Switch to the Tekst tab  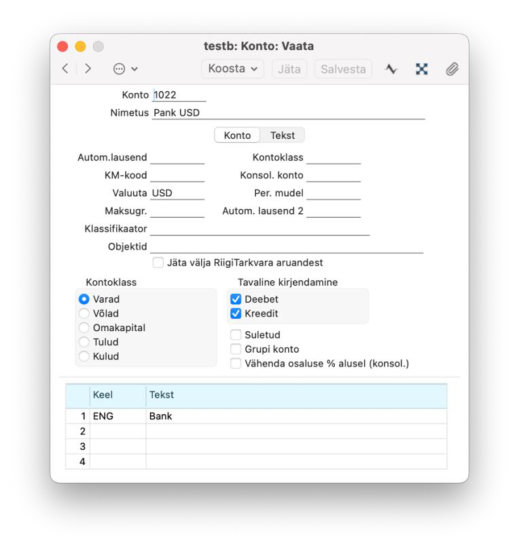pos(282,135)
